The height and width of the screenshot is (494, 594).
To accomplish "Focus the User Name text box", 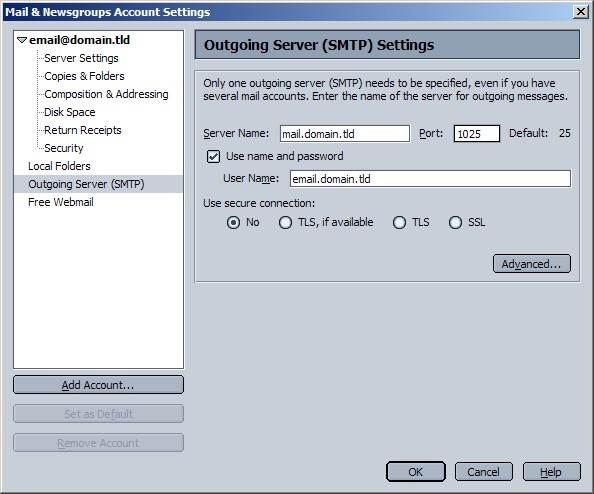I will click(x=430, y=178).
